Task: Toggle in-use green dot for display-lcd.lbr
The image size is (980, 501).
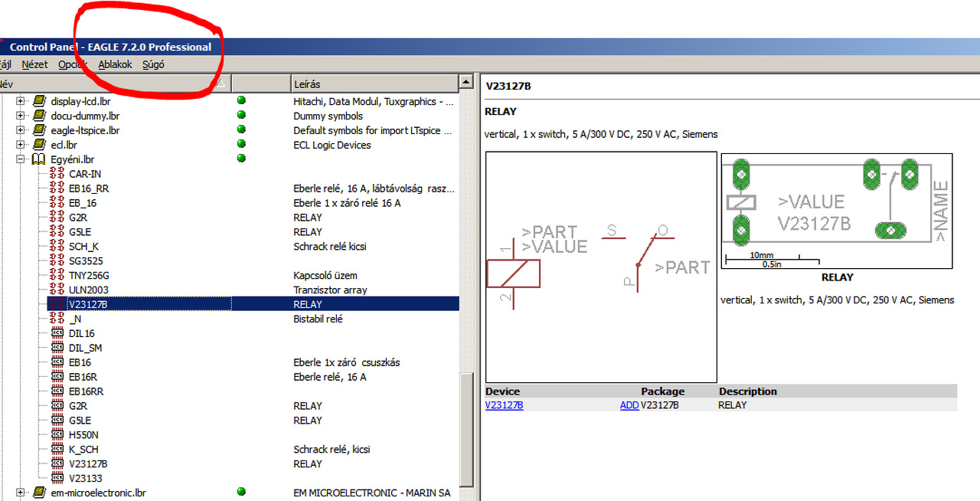Action: (x=241, y=100)
